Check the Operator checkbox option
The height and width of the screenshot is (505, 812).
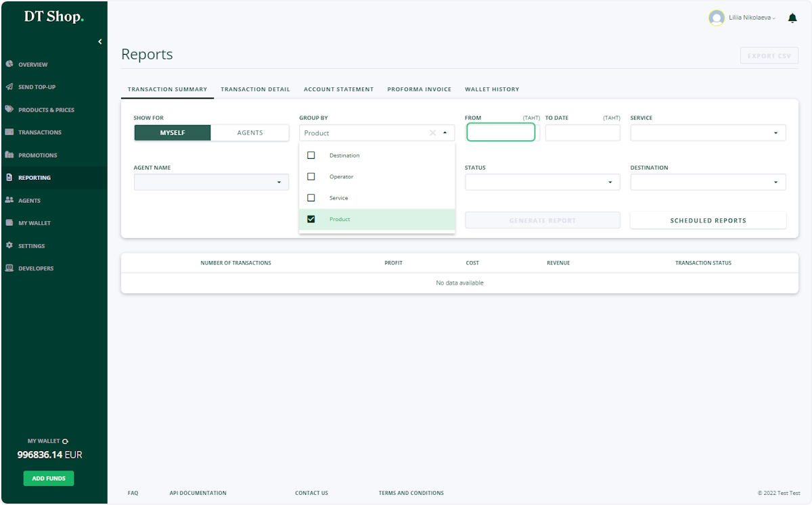311,176
